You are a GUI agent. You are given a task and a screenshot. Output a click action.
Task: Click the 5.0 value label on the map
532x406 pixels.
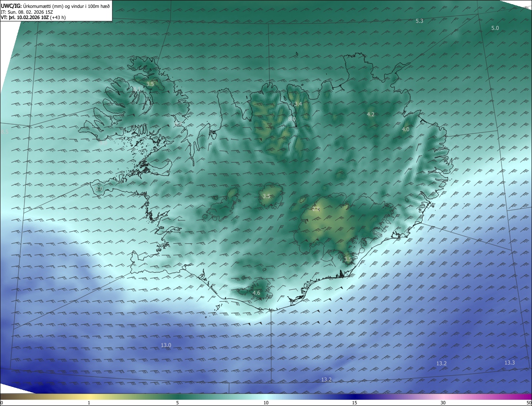(495, 28)
